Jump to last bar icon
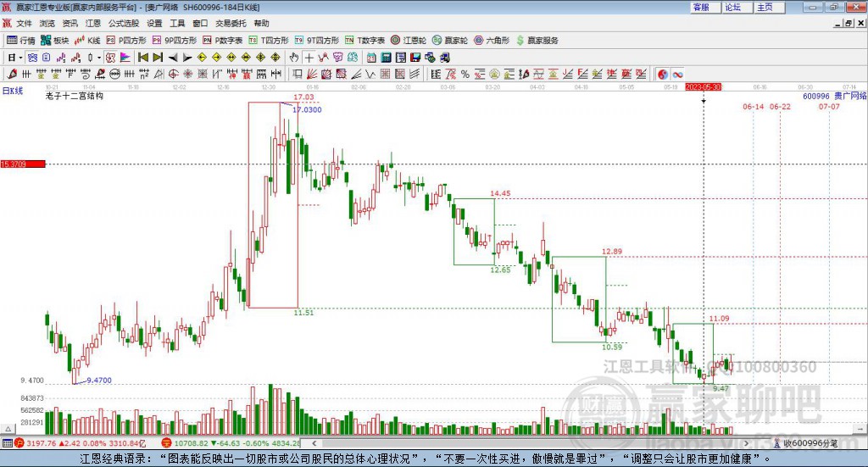The height and width of the screenshot is (467, 868). (158, 58)
